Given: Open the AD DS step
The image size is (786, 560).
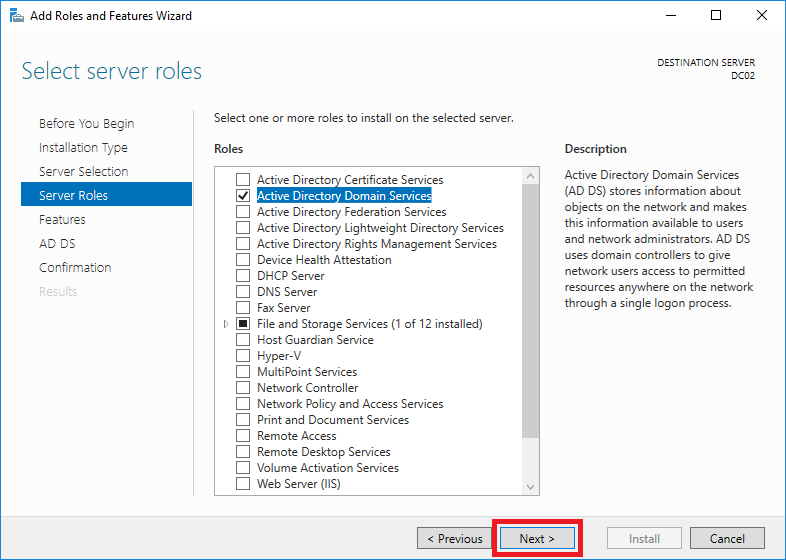Looking at the screenshot, I should point(57,244).
